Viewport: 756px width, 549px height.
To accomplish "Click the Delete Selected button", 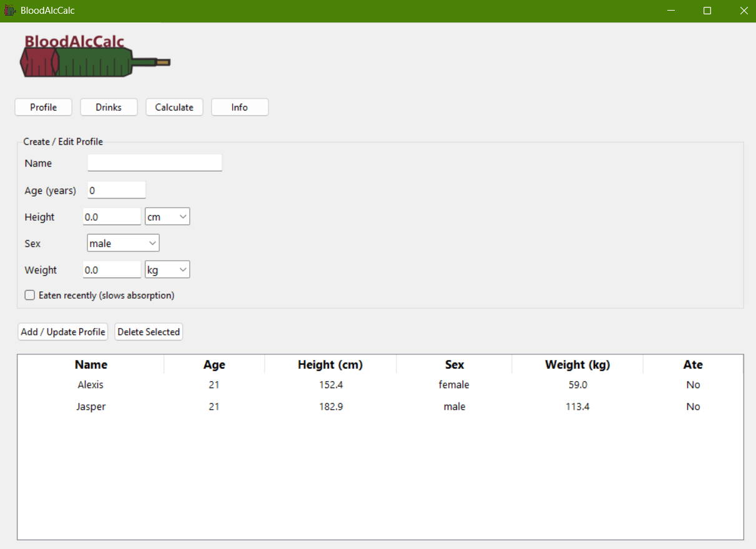I will 149,332.
